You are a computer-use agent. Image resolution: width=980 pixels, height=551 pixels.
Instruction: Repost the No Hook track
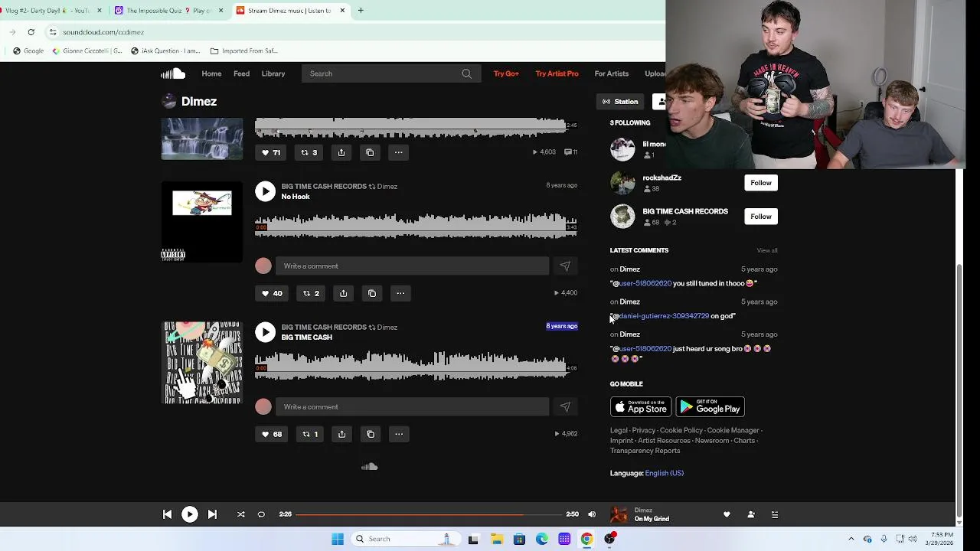click(x=311, y=293)
